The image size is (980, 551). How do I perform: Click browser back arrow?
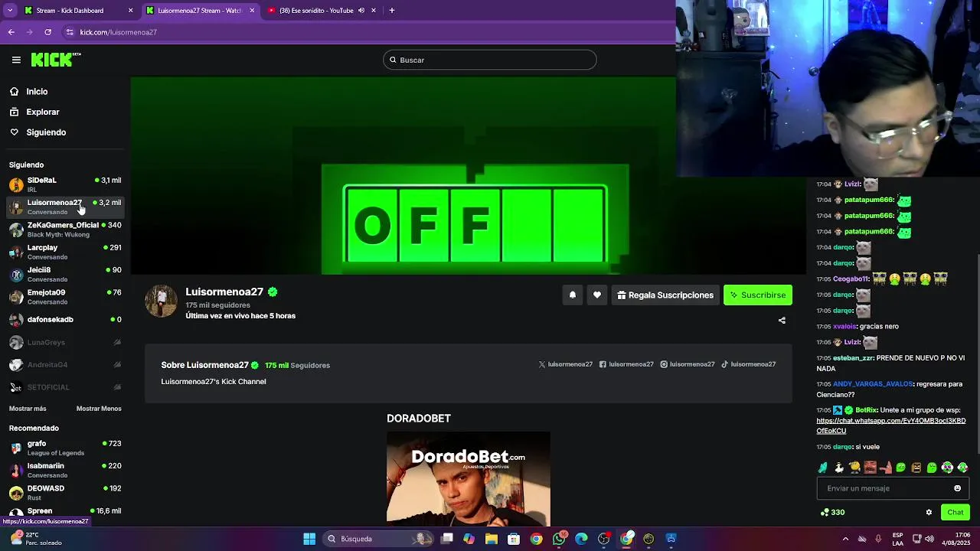(11, 32)
